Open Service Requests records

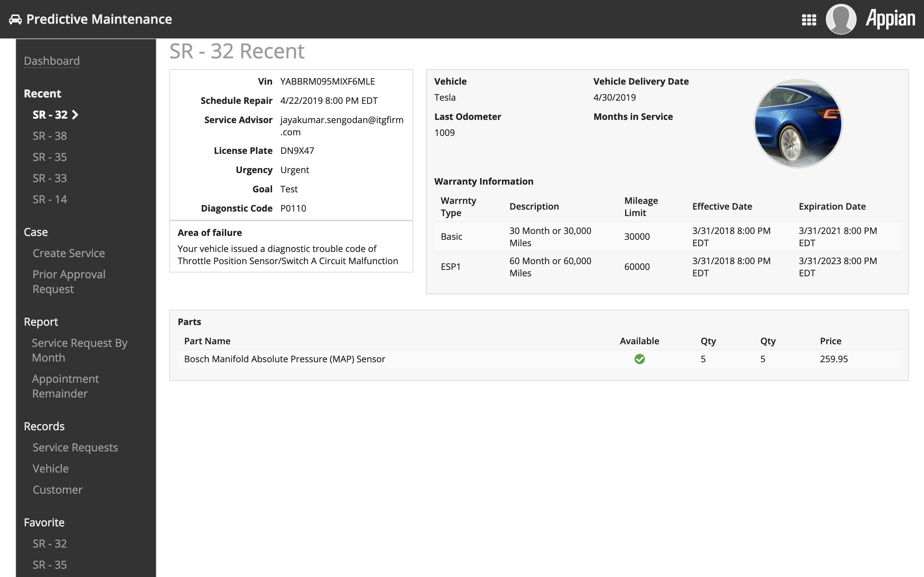(x=75, y=447)
